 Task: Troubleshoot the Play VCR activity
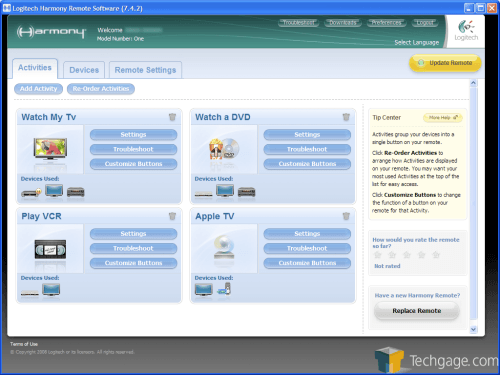[133, 248]
